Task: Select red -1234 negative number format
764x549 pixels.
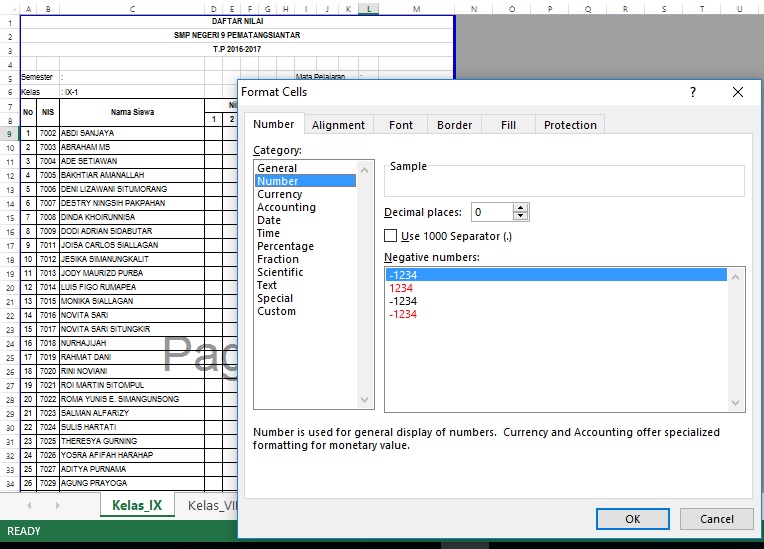Action: 556,314
